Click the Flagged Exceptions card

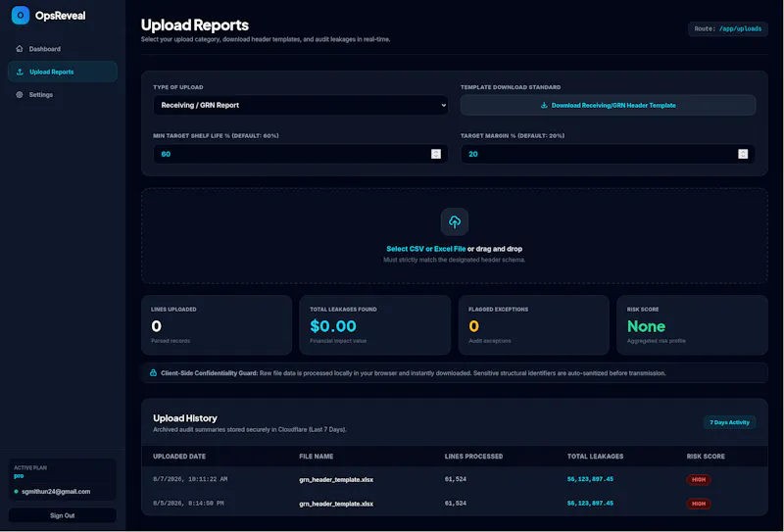point(533,325)
